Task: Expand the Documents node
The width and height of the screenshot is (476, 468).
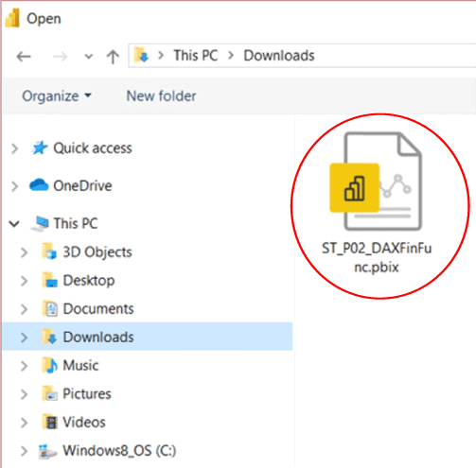Action: [24, 309]
